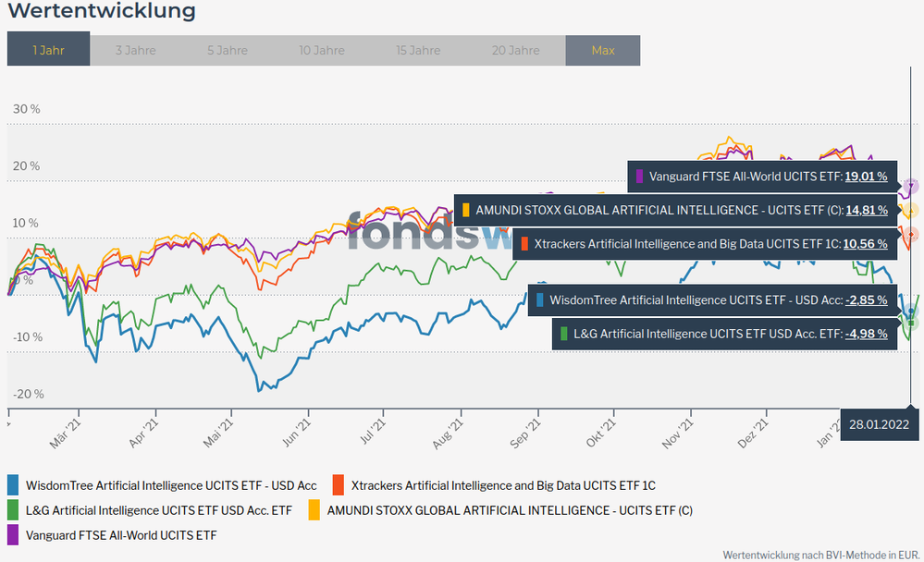Toggle Xtrackers Artificial Intelligence and Big Data series
This screenshot has width=924, height=562.
pyautogui.click(x=503, y=485)
